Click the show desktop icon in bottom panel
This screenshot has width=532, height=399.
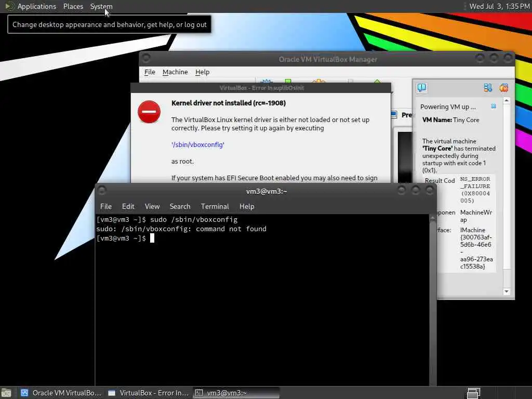point(6,393)
